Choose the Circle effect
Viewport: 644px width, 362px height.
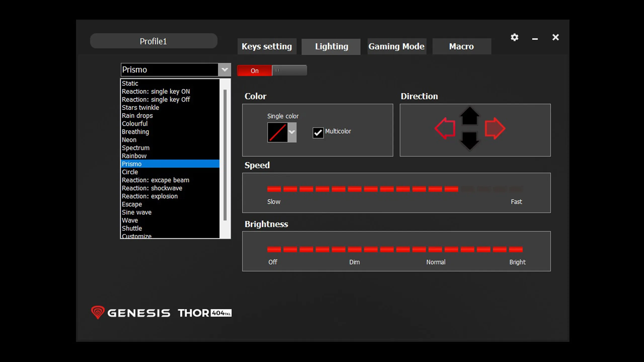tap(170, 172)
